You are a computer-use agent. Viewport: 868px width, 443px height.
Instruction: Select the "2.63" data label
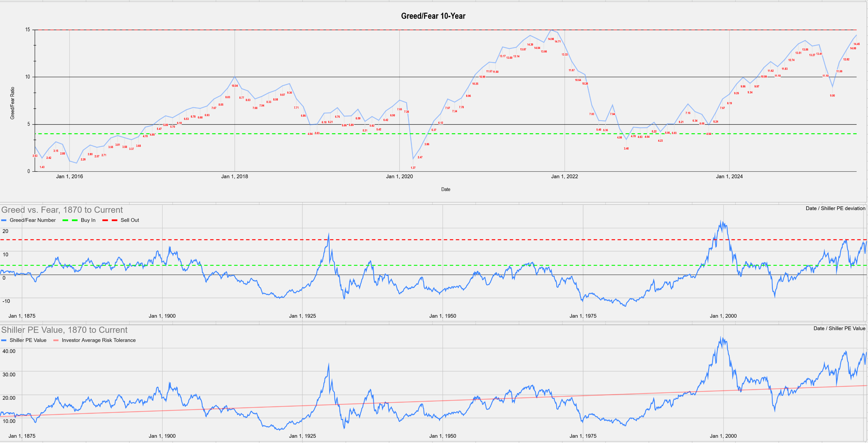pyautogui.click(x=35, y=156)
